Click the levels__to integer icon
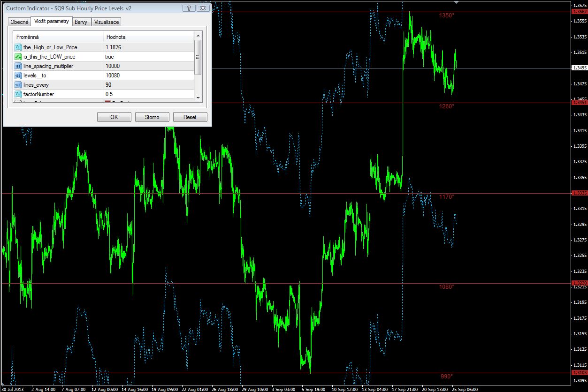Image resolution: width=588 pixels, height=392 pixels. click(x=18, y=75)
